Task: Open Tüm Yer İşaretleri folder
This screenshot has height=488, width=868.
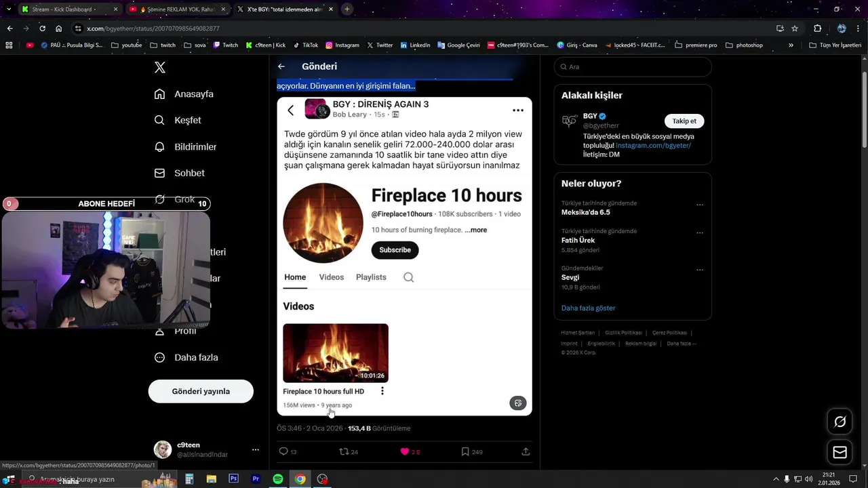Action: [835, 45]
